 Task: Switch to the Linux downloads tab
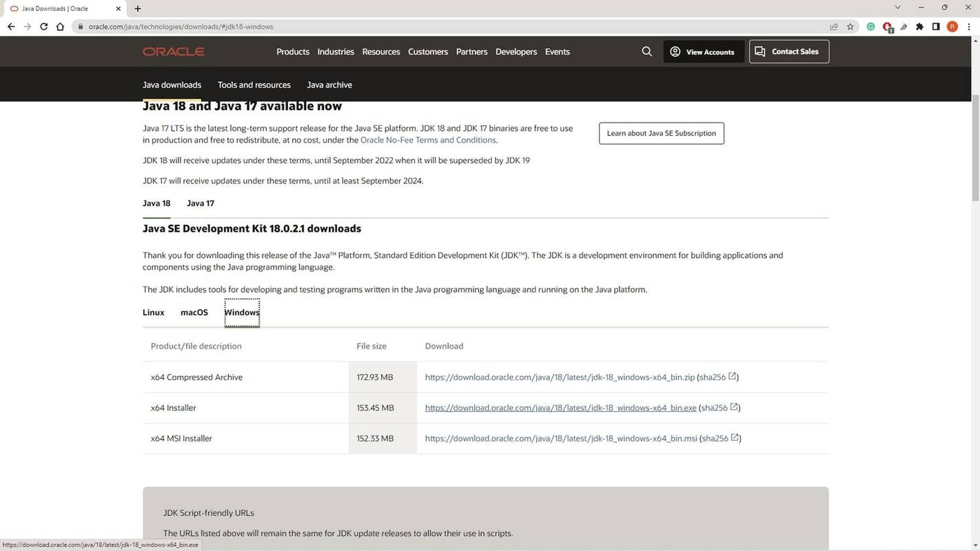point(154,313)
